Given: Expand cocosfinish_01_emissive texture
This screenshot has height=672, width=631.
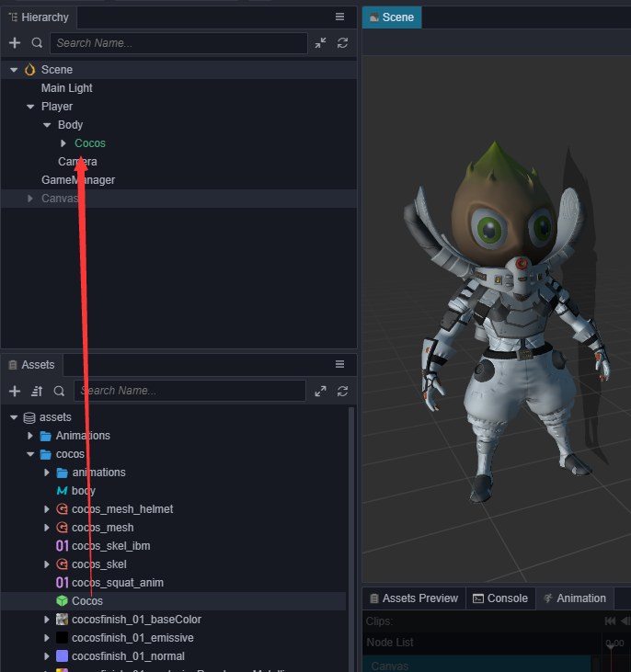Looking at the screenshot, I should click(47, 638).
